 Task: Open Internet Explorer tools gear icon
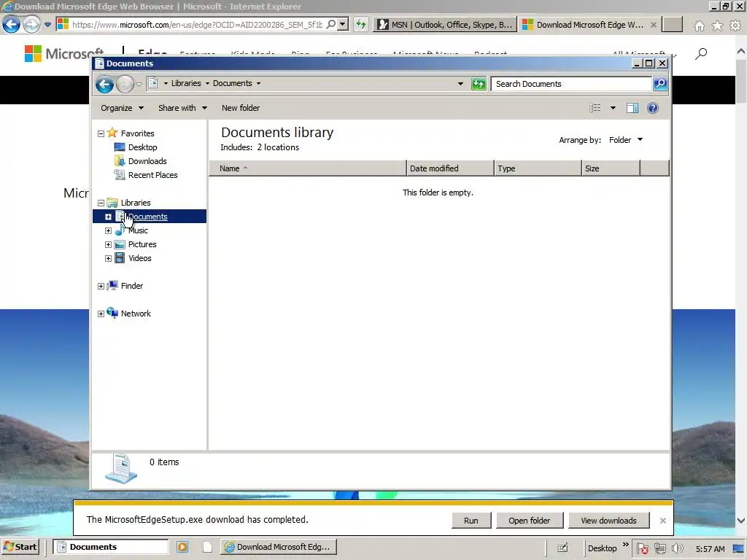[735, 26]
